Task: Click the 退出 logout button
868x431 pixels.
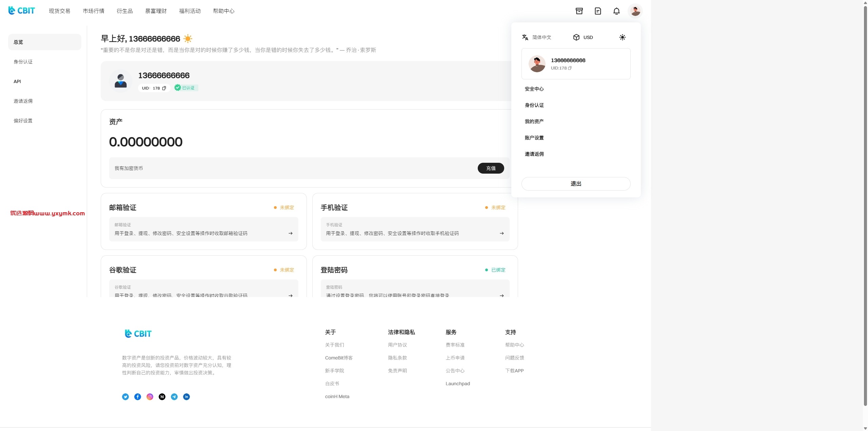Action: click(x=576, y=184)
